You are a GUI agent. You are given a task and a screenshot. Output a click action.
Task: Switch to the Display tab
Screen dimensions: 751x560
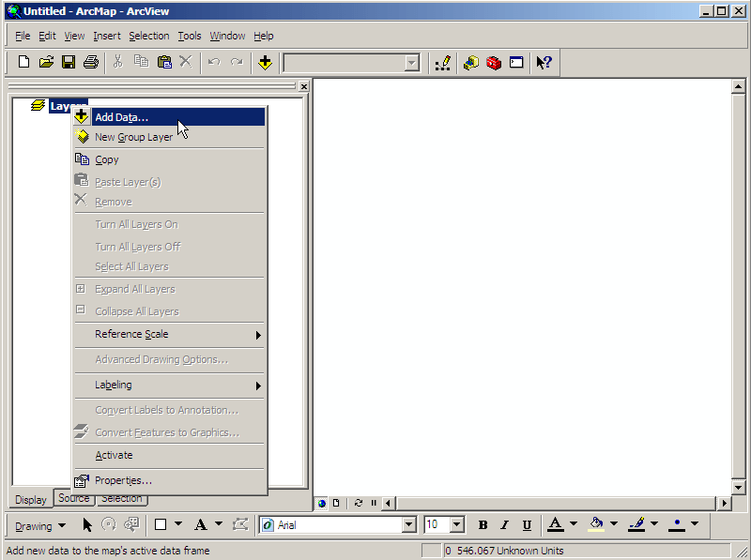point(31,500)
